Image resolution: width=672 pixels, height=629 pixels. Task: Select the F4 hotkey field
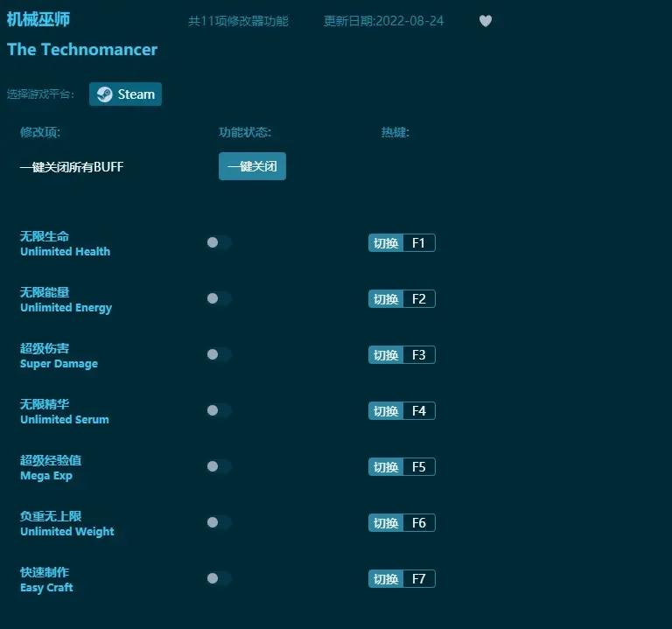(419, 411)
